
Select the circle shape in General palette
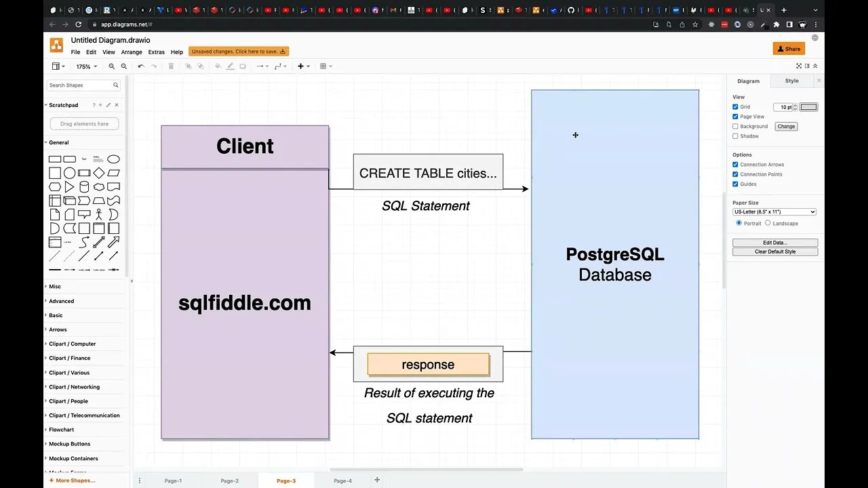point(69,173)
